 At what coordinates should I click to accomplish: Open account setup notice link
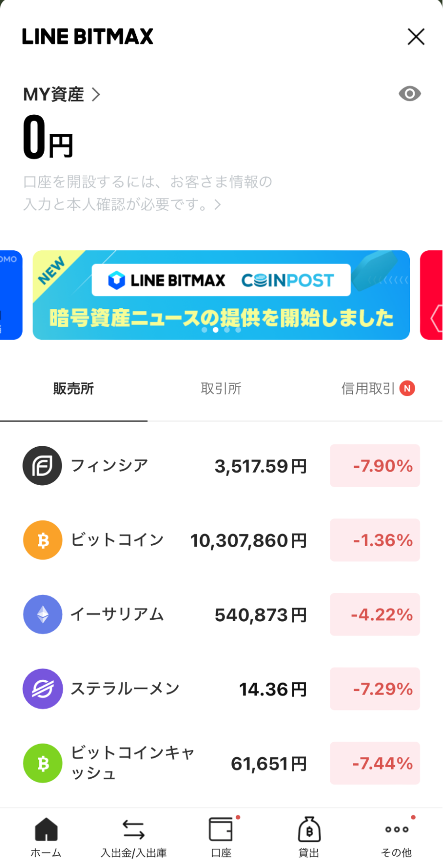tap(148, 193)
